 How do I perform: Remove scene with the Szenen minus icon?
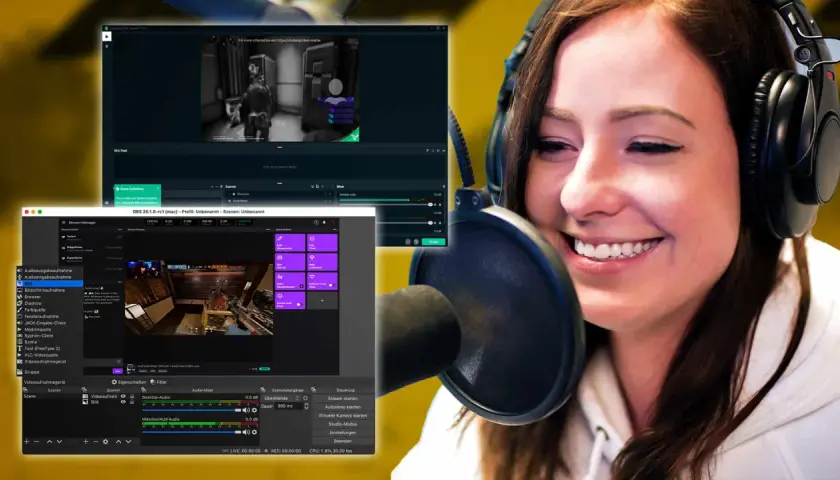click(36, 441)
